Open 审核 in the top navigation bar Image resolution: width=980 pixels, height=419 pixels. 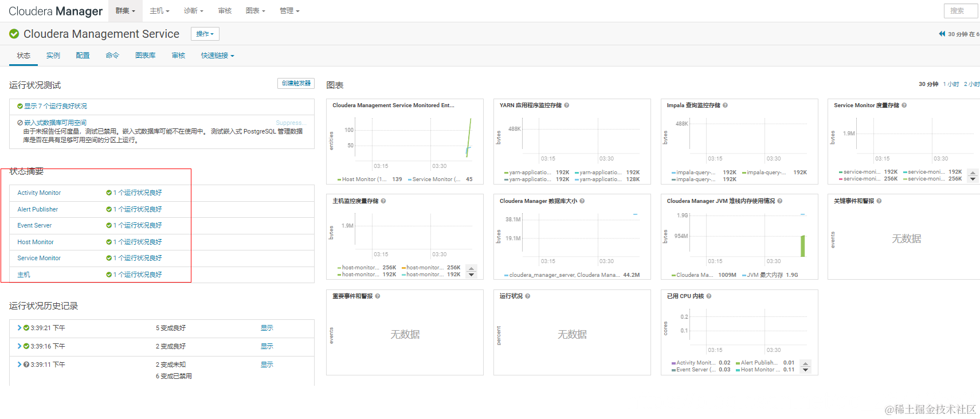[225, 11]
